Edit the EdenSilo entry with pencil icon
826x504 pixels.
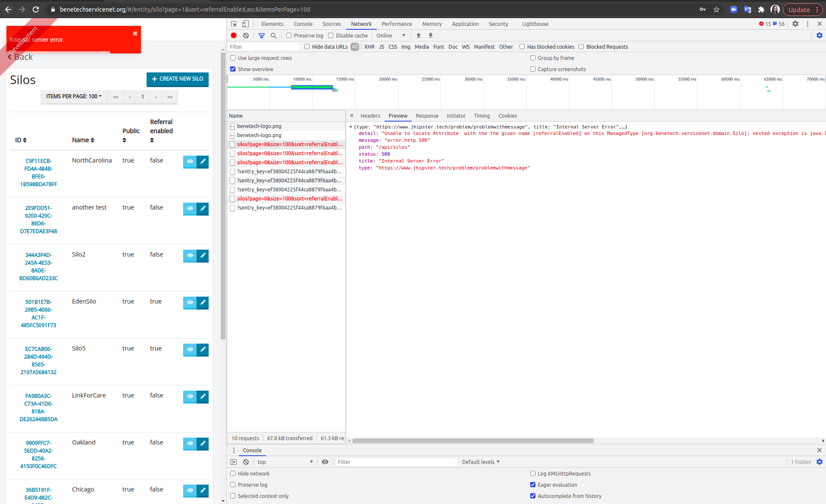click(x=203, y=303)
